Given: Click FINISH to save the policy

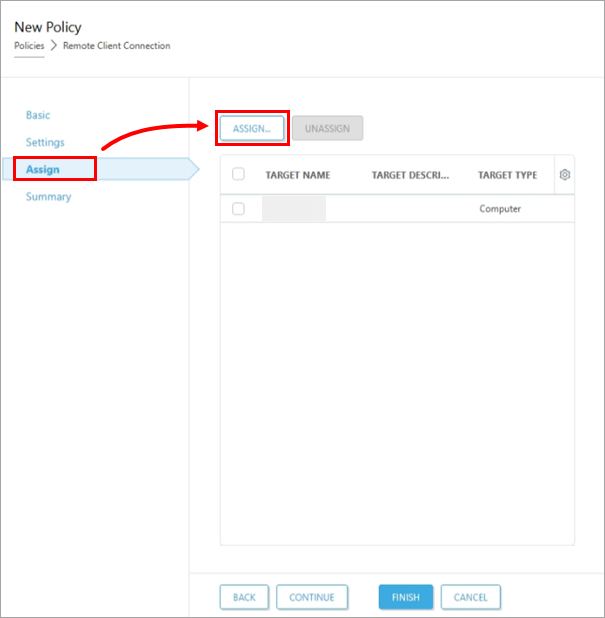Looking at the screenshot, I should coord(405,597).
